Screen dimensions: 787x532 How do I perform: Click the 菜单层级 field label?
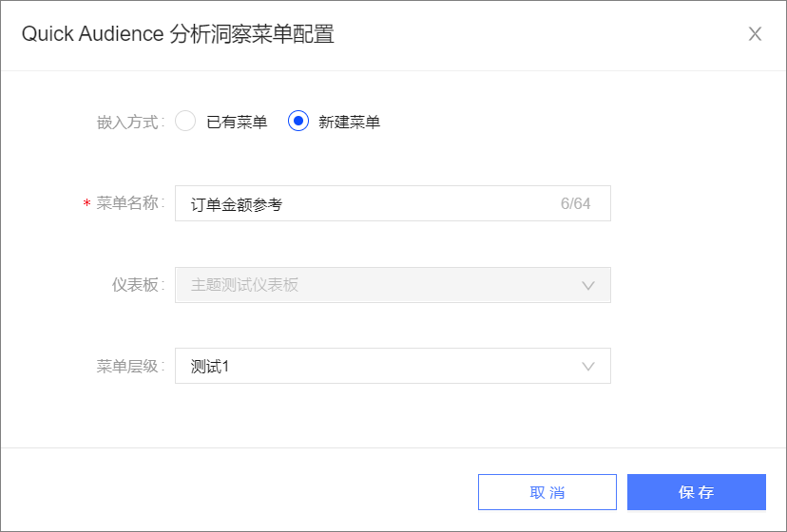[x=130, y=366]
